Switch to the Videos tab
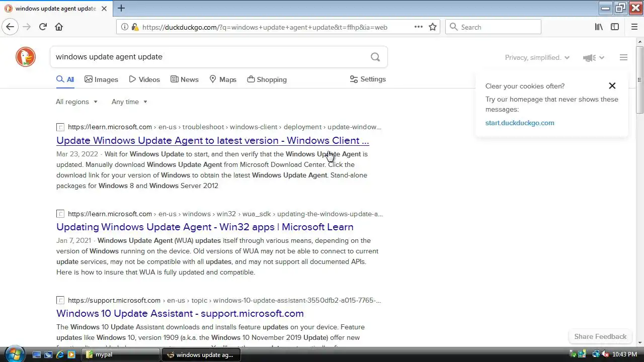This screenshot has height=362, width=644. tap(144, 79)
